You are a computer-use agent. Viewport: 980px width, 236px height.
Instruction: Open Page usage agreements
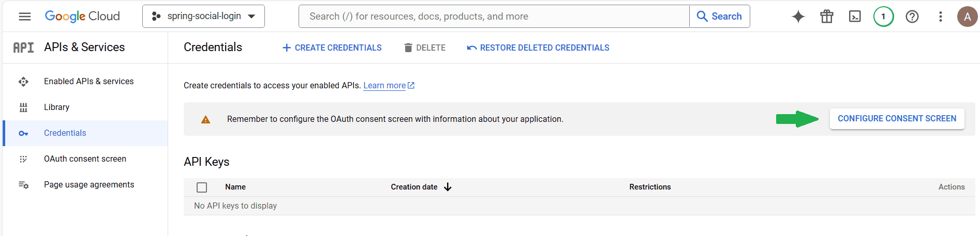click(89, 185)
